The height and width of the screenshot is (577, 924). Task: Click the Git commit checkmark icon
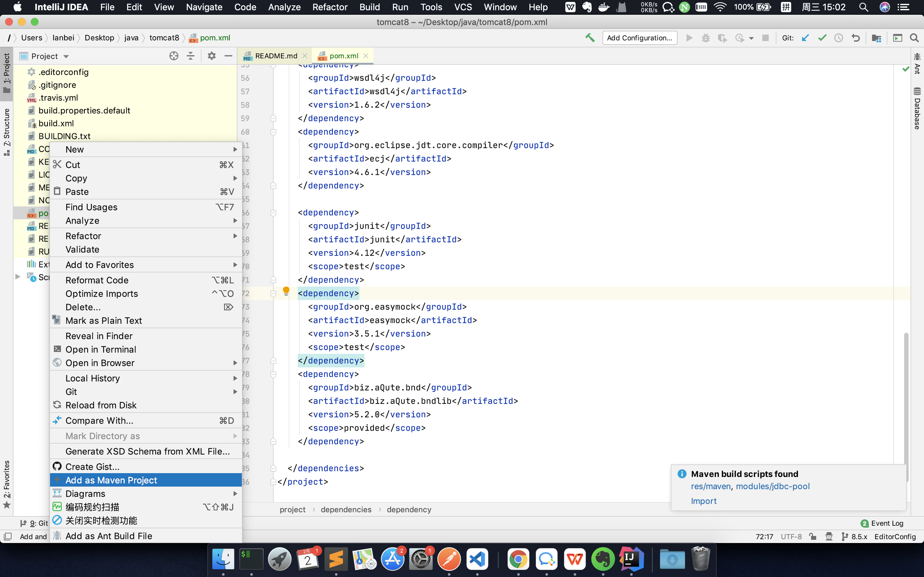coord(822,38)
